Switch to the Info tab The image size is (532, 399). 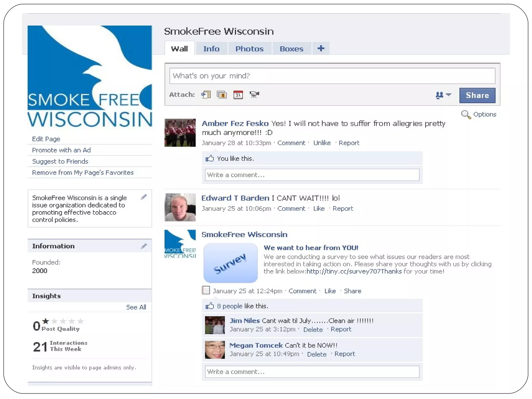(211, 49)
